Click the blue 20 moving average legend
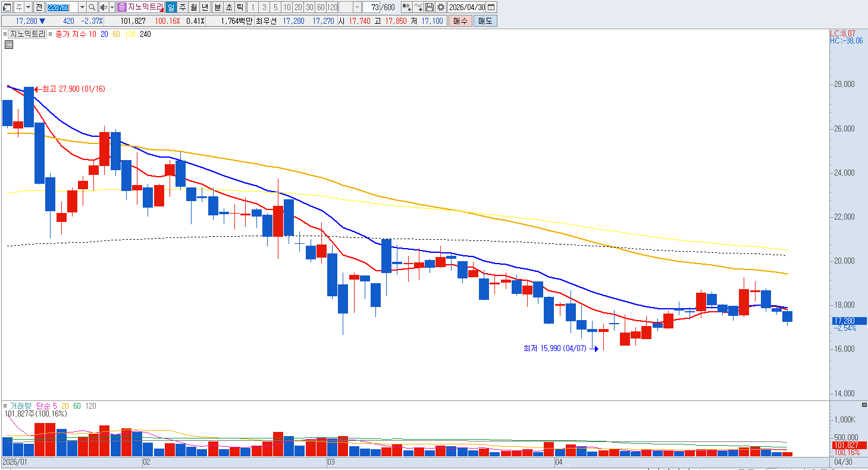The height and width of the screenshot is (470, 868). tap(104, 34)
